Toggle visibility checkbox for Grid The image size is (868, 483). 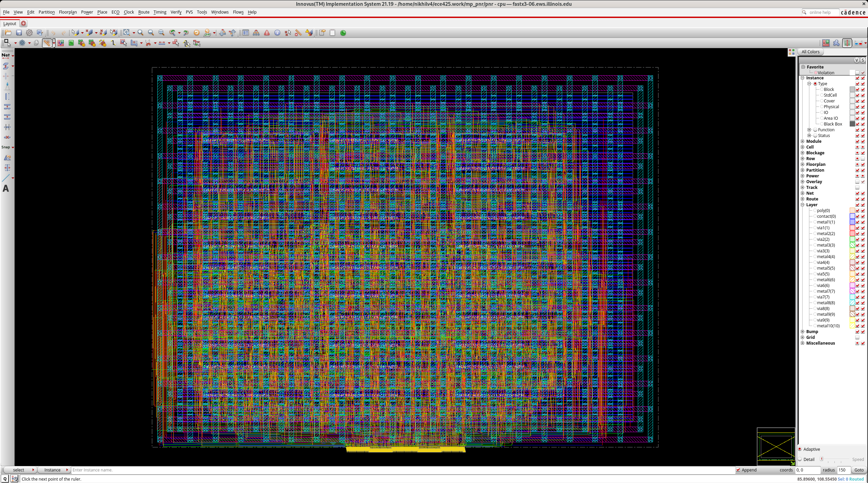coord(857,337)
